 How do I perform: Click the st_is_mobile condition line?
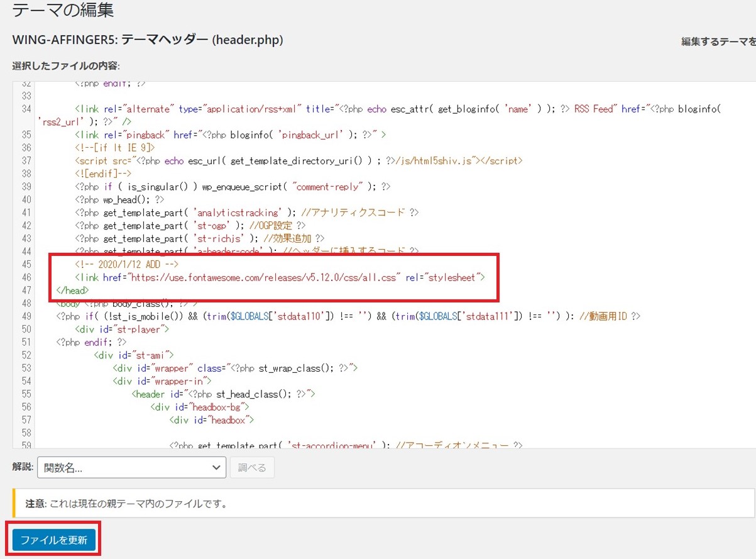pos(348,316)
